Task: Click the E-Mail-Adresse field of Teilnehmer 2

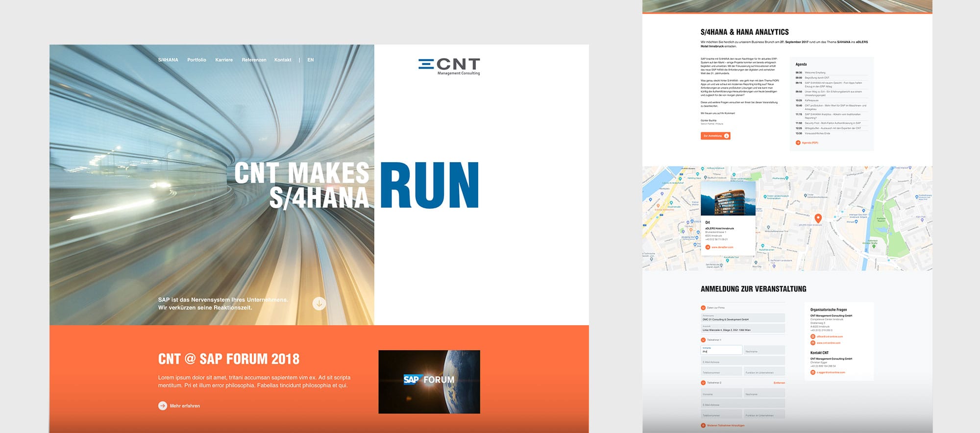Action: pos(743,403)
